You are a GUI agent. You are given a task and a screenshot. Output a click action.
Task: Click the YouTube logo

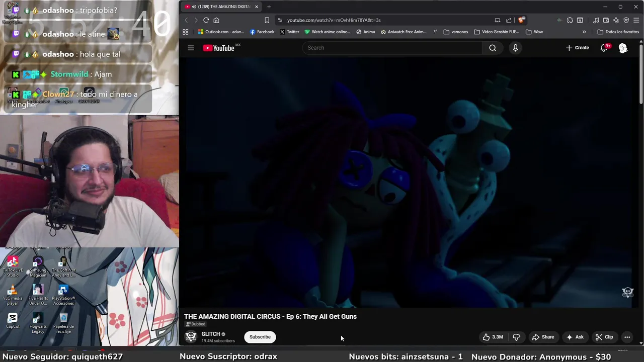[x=219, y=48]
